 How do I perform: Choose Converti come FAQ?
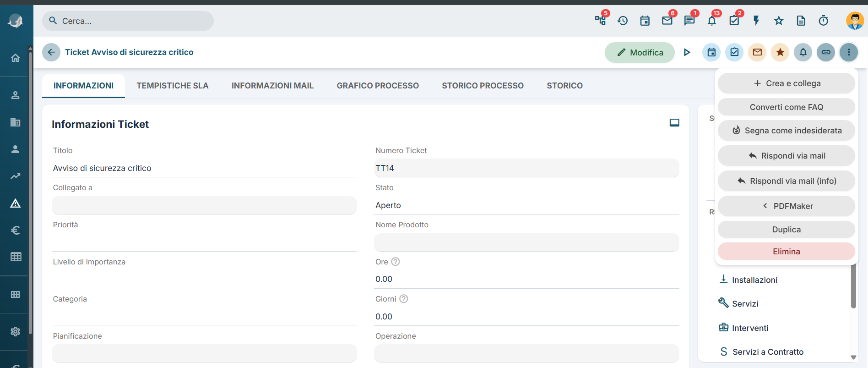click(787, 107)
